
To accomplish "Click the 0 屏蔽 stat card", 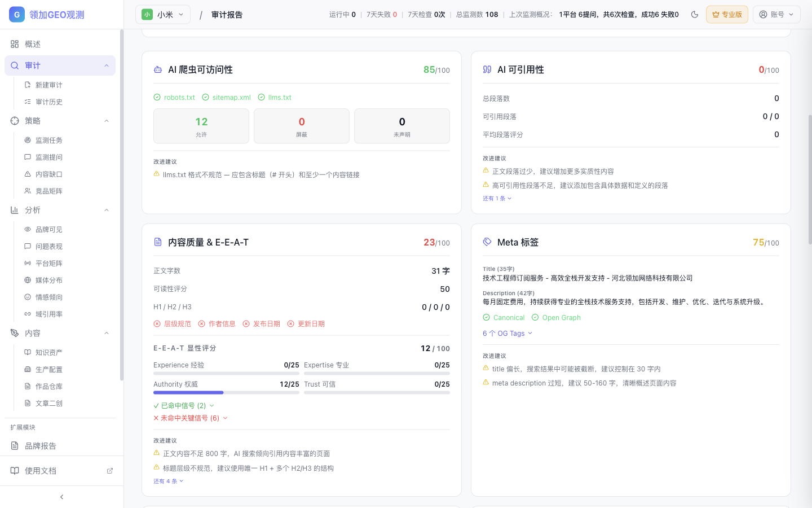I will 302,126.
